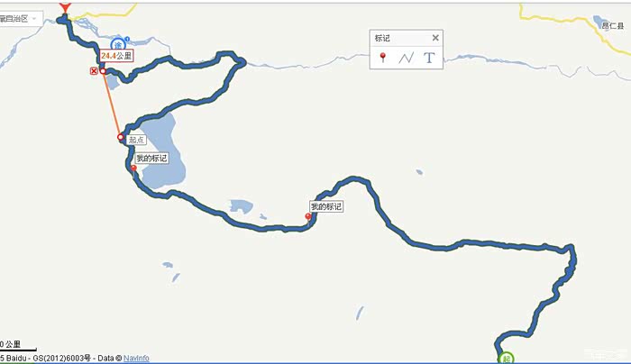Open the 藏自治区 region dropdown
This screenshot has height=364, width=631.
tap(19, 19)
